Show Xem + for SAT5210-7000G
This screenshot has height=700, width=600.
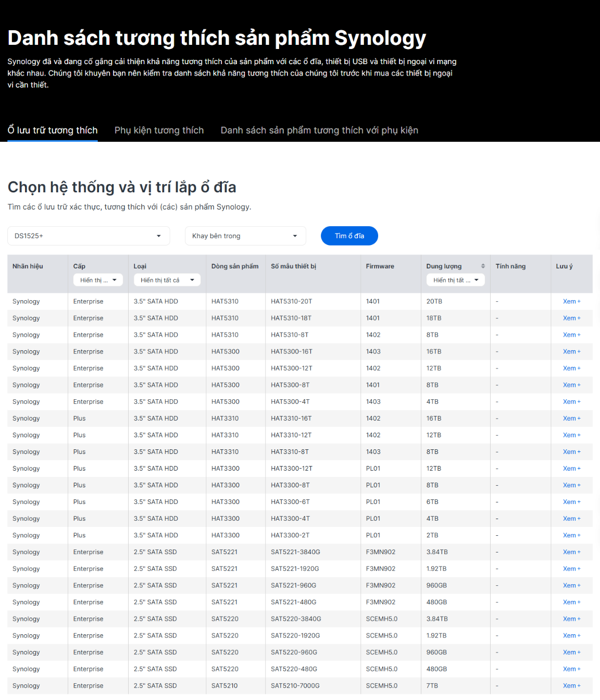pos(571,685)
